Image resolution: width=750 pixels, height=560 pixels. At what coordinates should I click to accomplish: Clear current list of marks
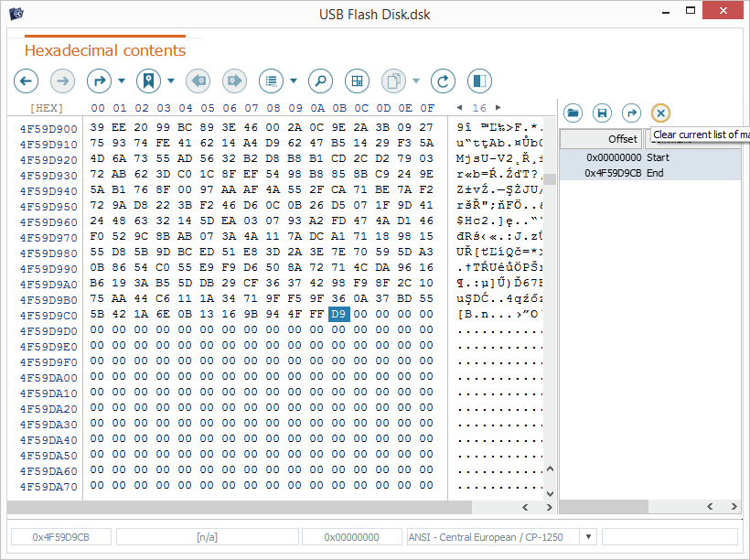(660, 113)
